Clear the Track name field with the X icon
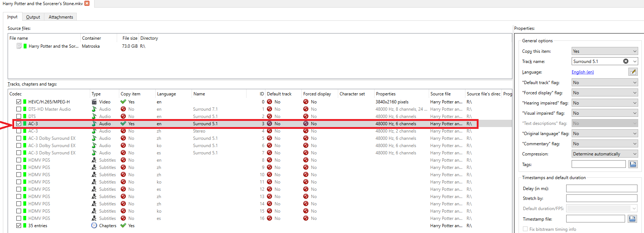 pos(626,61)
